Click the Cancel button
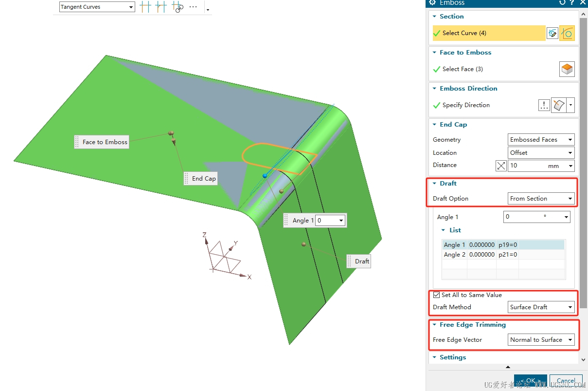Screen dimensions: 588x391 coord(566,381)
